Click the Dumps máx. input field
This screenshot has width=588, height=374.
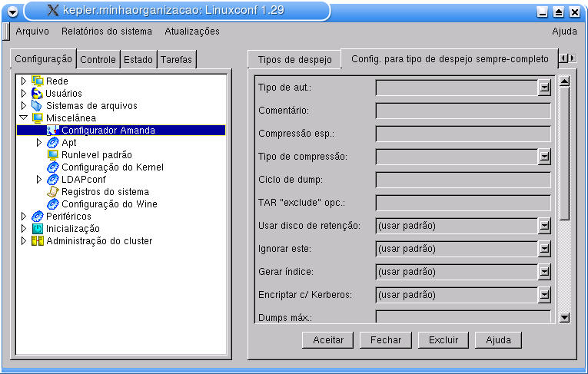(x=463, y=316)
